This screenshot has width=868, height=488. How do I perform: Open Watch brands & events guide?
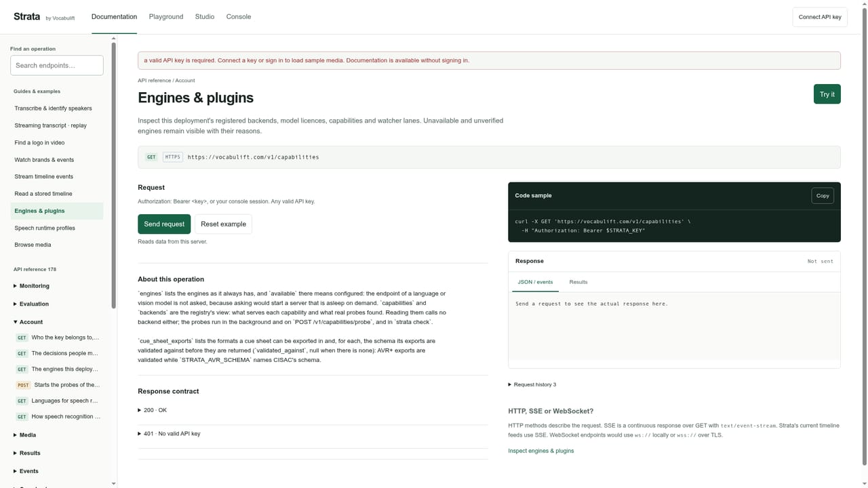[x=57, y=160]
